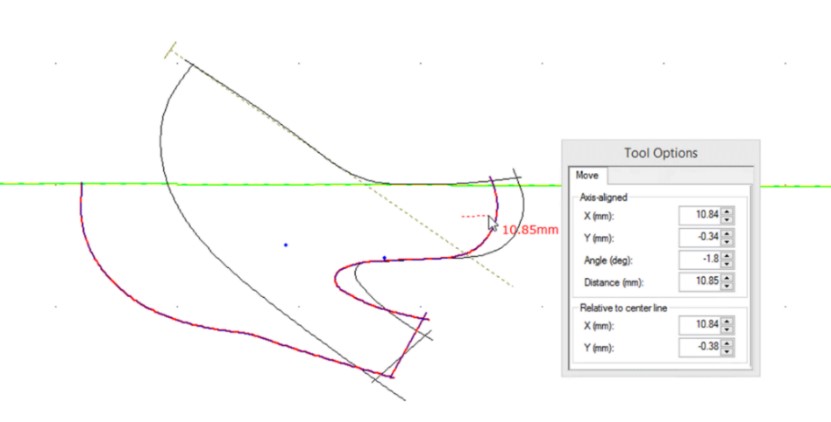Click the 'Axis-aligned' group label
The height and width of the screenshot is (422, 831).
pos(603,197)
